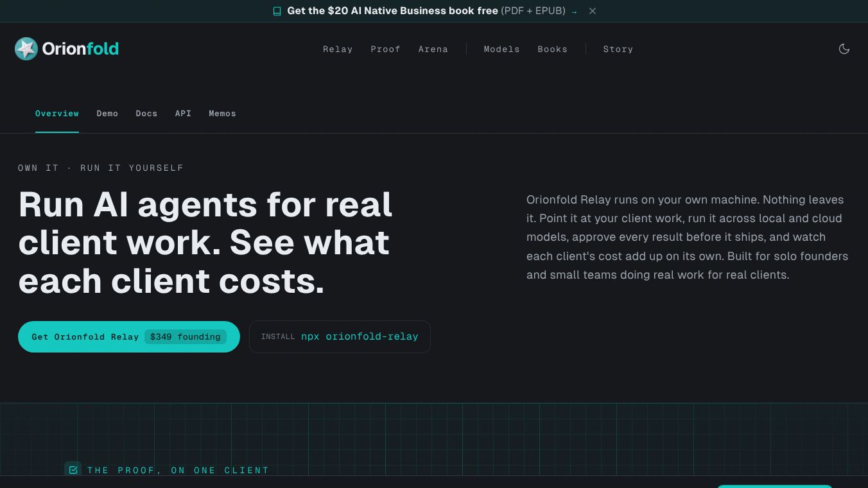
Task: Click 'THE PROOF, ON ONE CLIENT' heading
Action: click(x=178, y=471)
